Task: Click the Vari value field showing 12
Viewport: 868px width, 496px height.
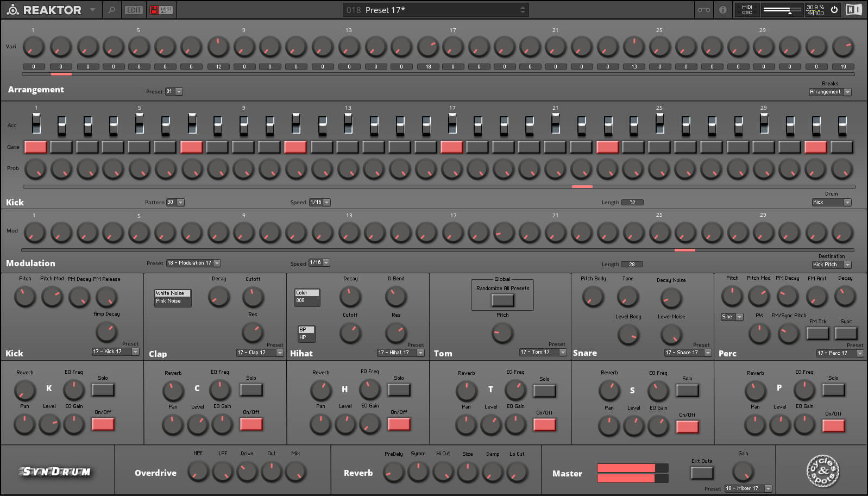Action: 218,67
